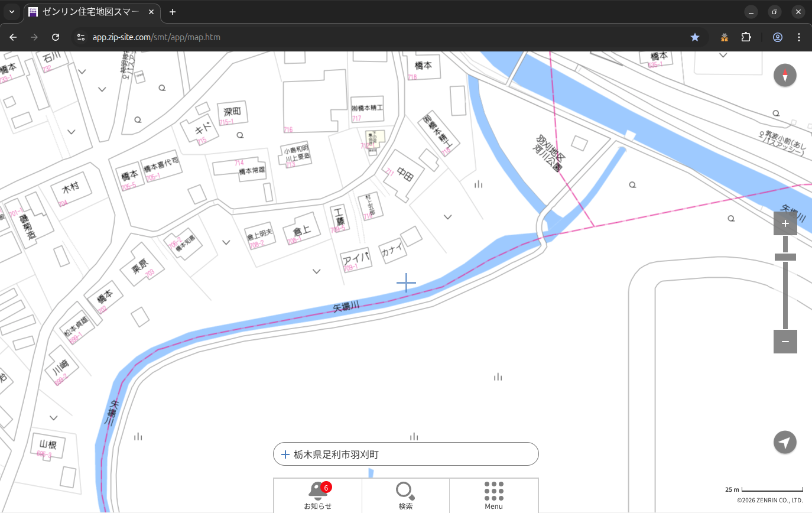The image size is (812, 513).
Task: Reload the map page
Action: pyautogui.click(x=56, y=37)
